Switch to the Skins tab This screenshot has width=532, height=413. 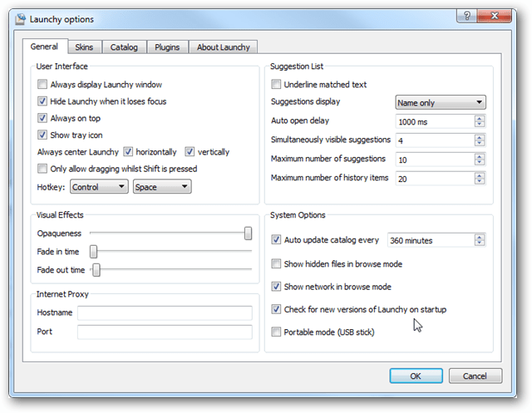coord(84,47)
